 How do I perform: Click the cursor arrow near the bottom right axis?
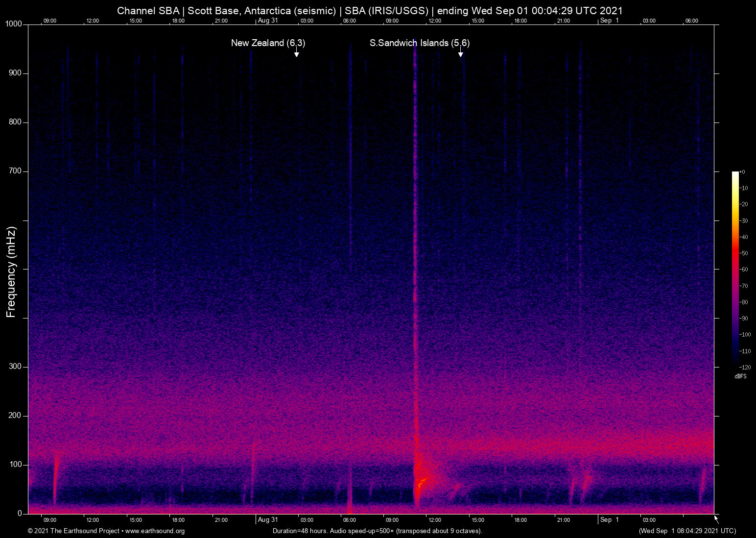coord(716,517)
